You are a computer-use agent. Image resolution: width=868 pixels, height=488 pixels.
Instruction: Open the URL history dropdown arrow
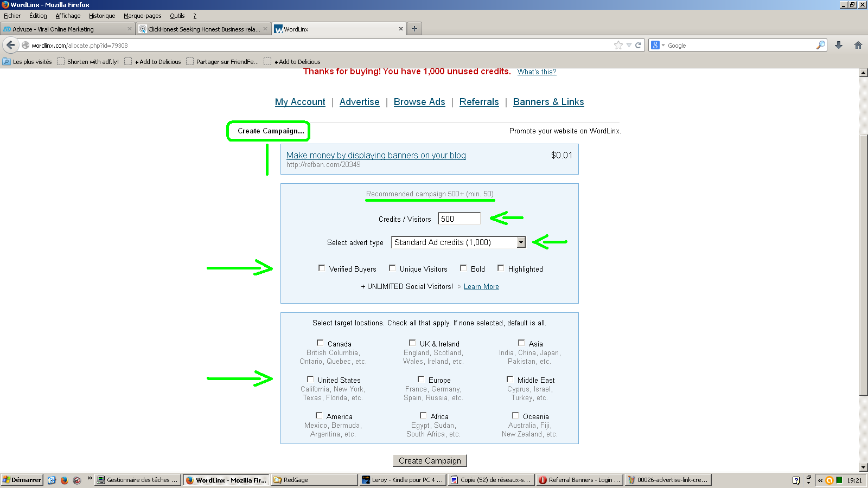tap(629, 46)
